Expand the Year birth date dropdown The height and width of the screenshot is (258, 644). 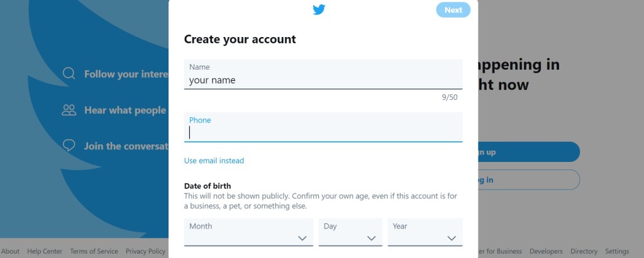click(426, 232)
